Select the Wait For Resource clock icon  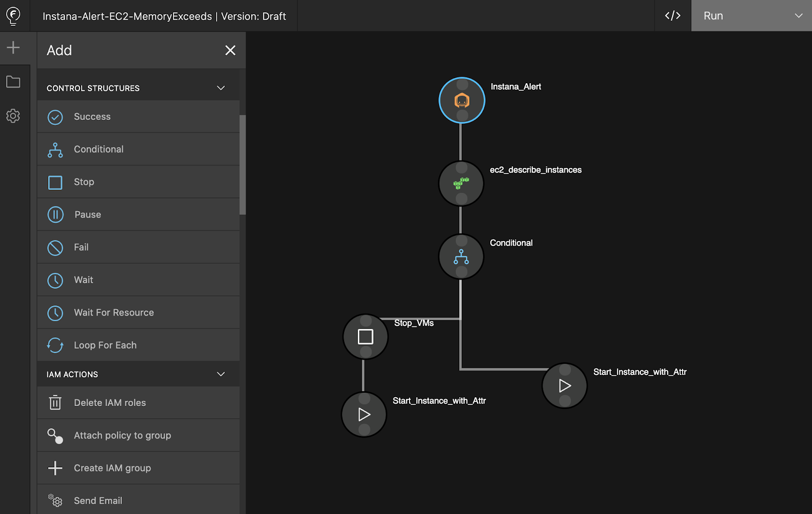coord(55,313)
